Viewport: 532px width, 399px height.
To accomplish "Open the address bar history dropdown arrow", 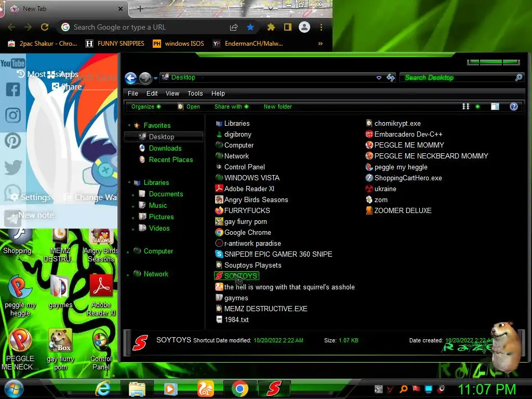I will click(379, 78).
